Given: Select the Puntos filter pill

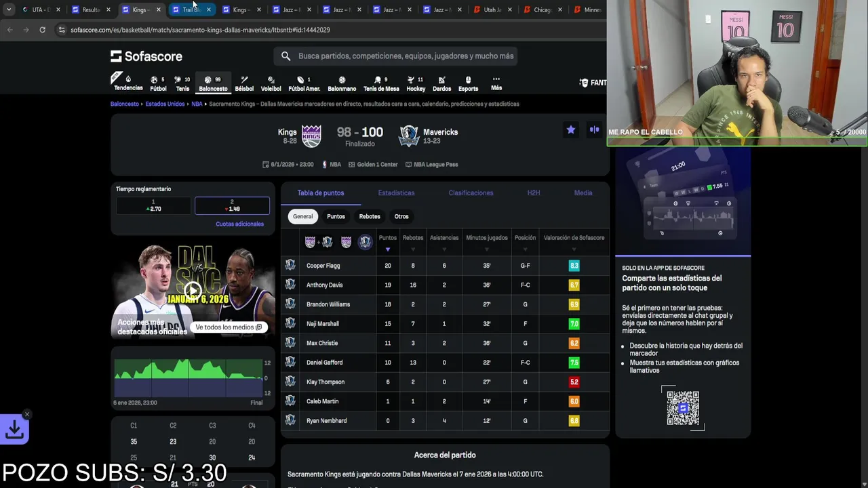Looking at the screenshot, I should coord(336,216).
